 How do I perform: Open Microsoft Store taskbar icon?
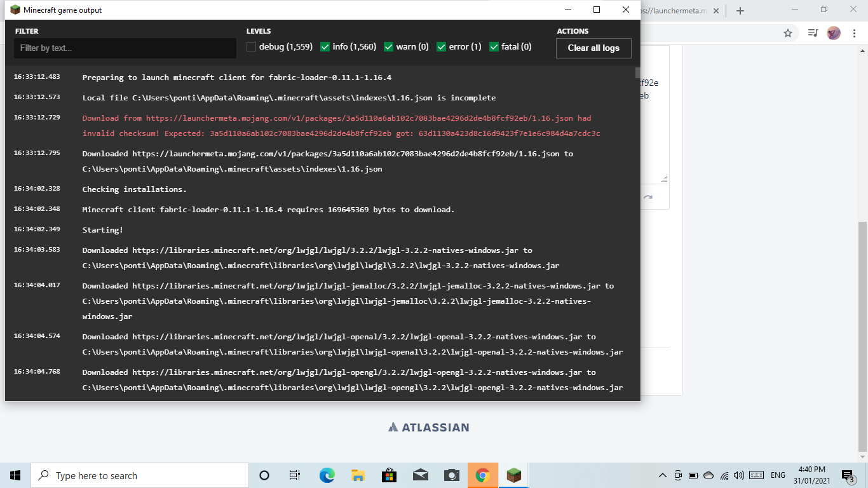389,475
